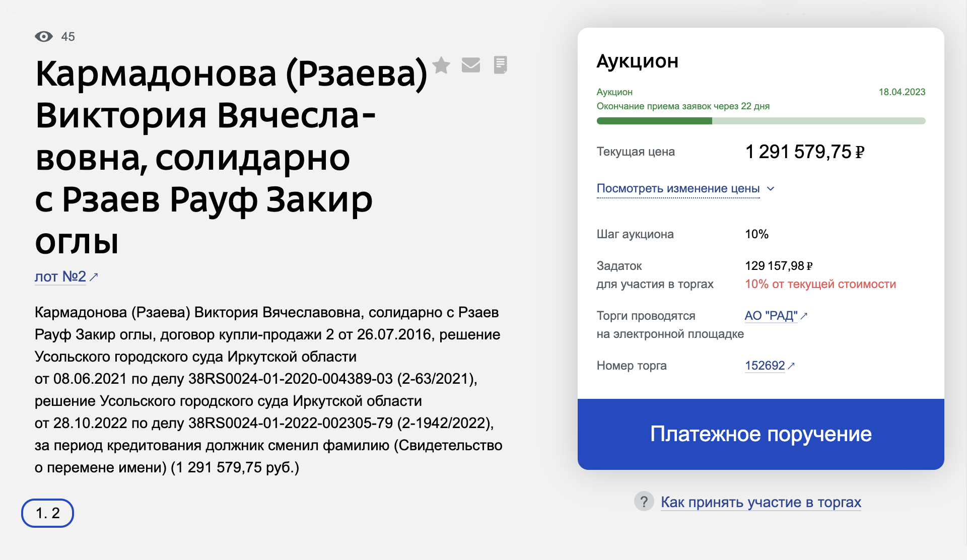Click external arrow next to 152692
Viewport: 967px width, 560px height.
coord(791,366)
